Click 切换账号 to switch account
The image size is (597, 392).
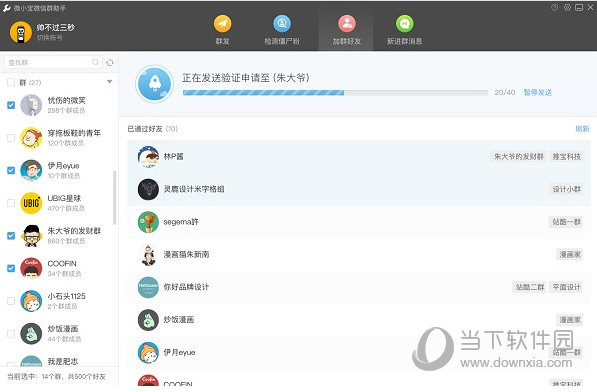point(49,37)
